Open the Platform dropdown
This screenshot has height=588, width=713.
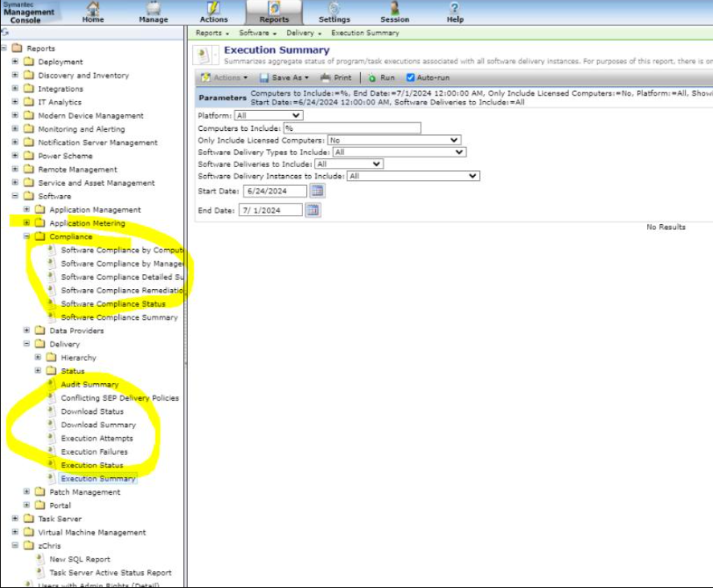pos(268,116)
